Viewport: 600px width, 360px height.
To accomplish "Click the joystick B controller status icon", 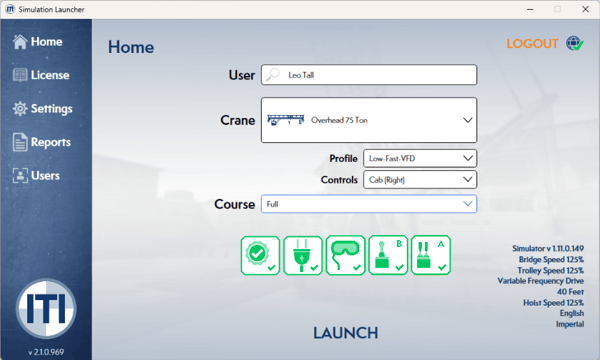I will coord(388,255).
